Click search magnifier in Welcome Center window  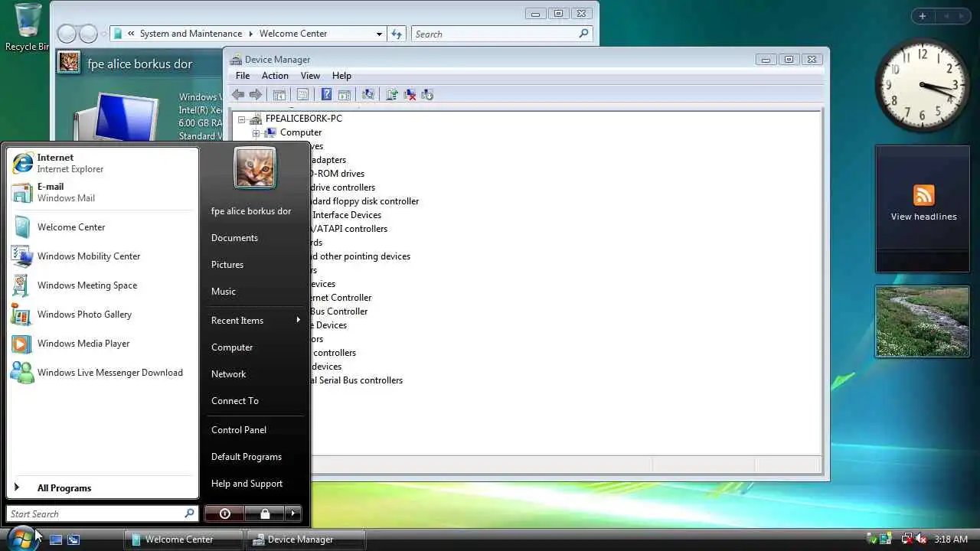[x=583, y=34]
